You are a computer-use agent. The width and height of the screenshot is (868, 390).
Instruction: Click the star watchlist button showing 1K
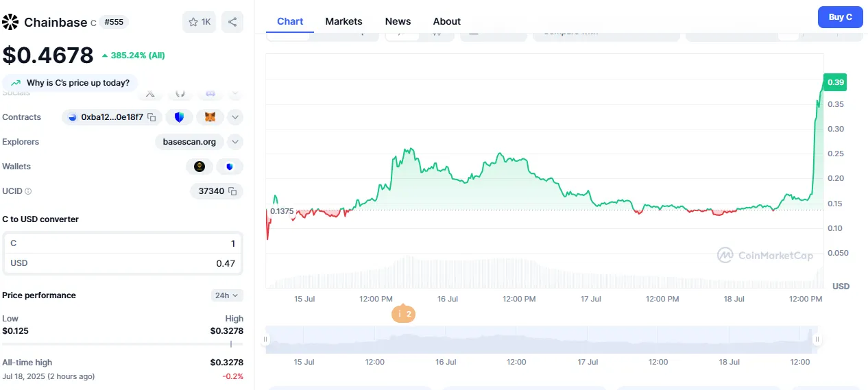click(200, 22)
